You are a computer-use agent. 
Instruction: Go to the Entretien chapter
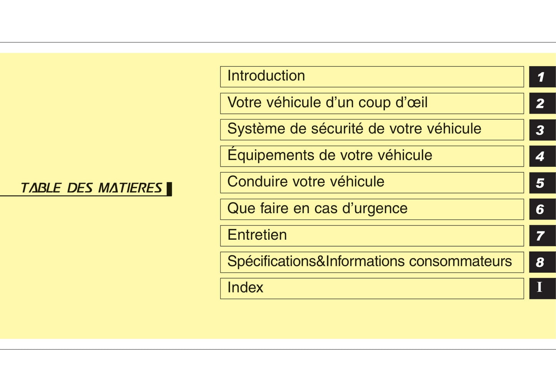[372, 235]
